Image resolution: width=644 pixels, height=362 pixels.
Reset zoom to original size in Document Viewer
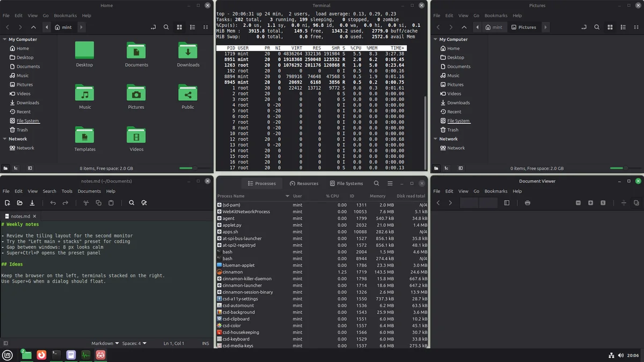click(x=603, y=203)
